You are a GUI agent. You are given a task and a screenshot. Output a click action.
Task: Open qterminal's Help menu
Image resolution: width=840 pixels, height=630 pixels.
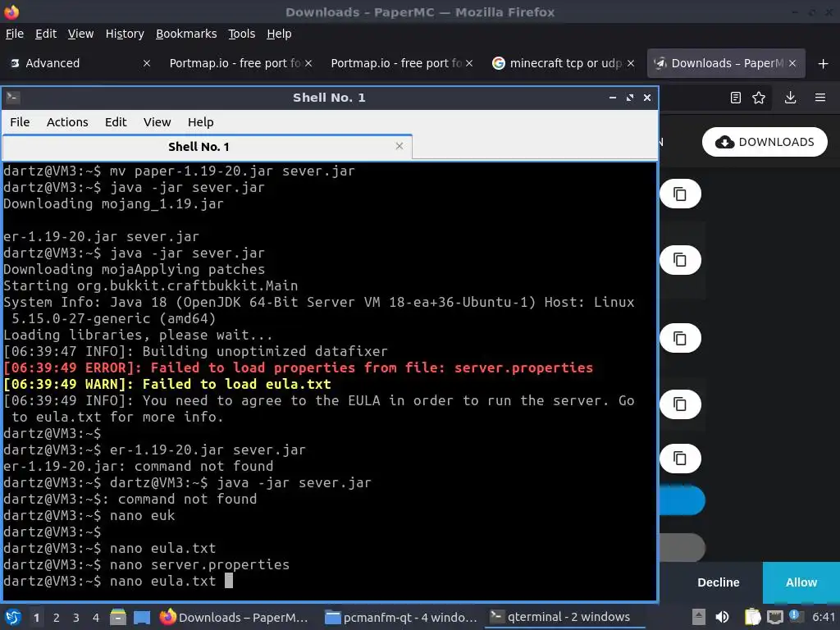coord(200,122)
